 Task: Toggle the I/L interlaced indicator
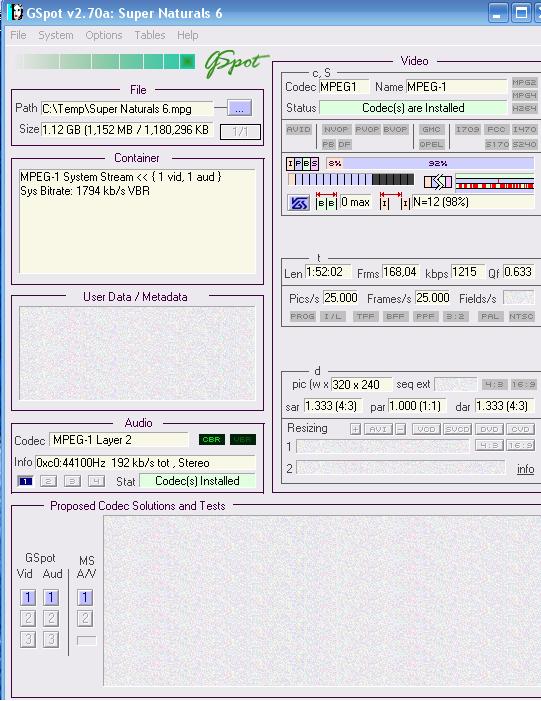tap(332, 316)
